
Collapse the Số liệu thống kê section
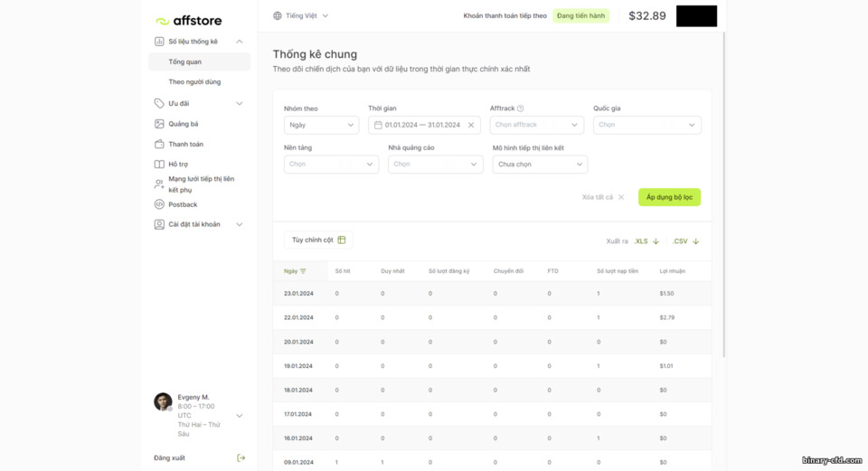pyautogui.click(x=239, y=42)
